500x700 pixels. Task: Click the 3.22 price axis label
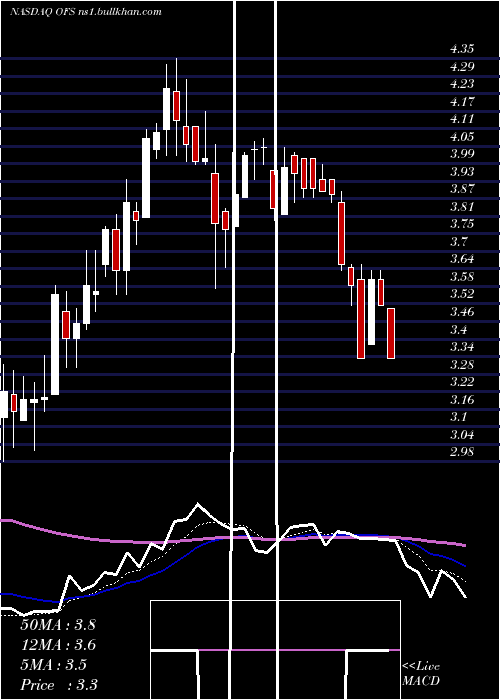[462, 382]
